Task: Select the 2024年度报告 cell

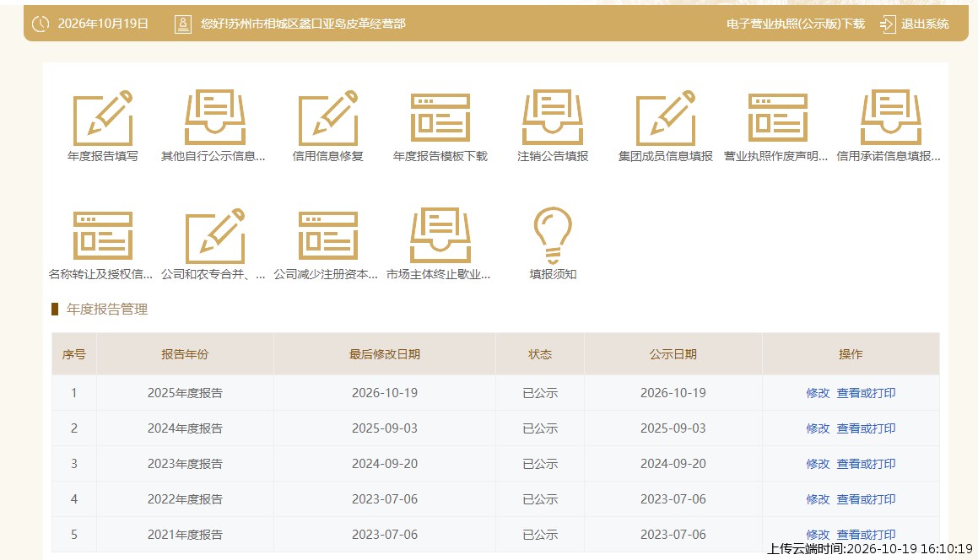Action: pyautogui.click(x=185, y=429)
